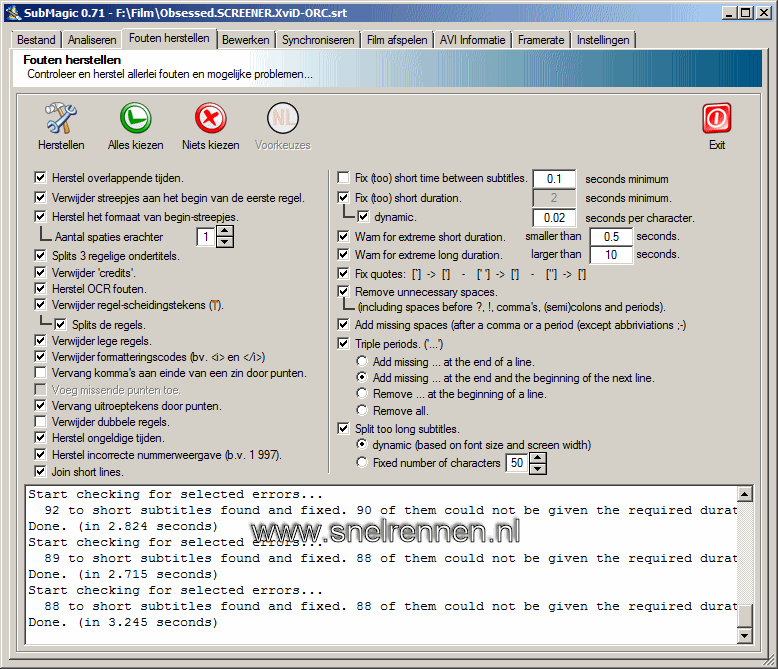Click the 0.5 smaller than seconds field

point(611,236)
